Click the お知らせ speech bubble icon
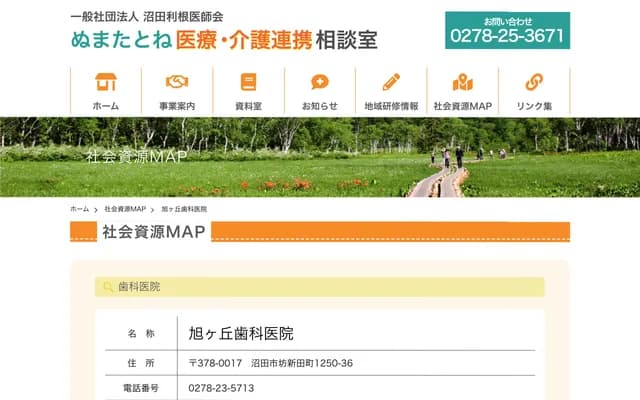Viewport: 640px width, 400px height. point(320,82)
